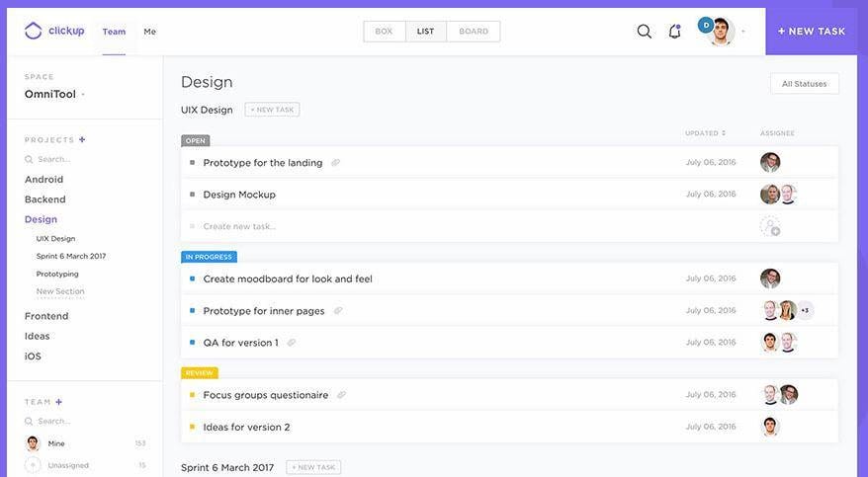
Task: Switch to Box view
Action: (x=385, y=32)
